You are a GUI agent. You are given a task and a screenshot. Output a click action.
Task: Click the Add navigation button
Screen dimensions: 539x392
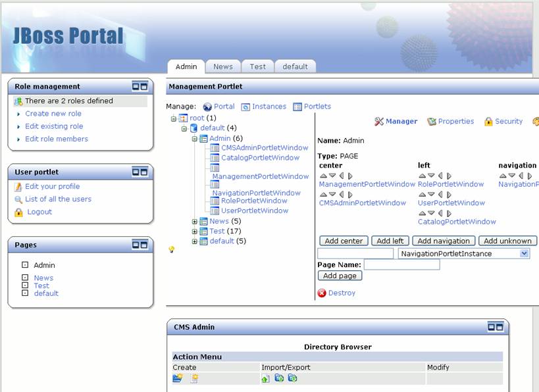(444, 241)
